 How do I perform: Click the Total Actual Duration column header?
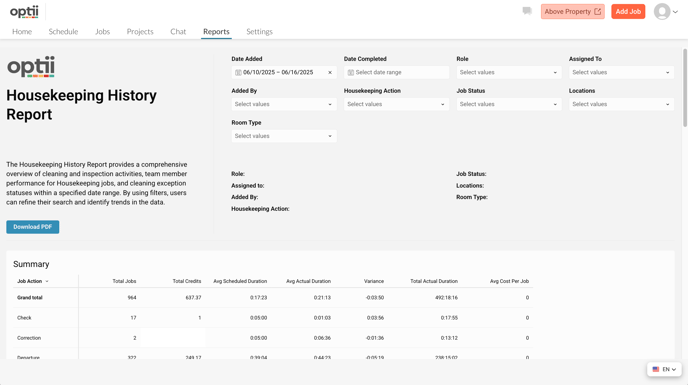pyautogui.click(x=434, y=281)
